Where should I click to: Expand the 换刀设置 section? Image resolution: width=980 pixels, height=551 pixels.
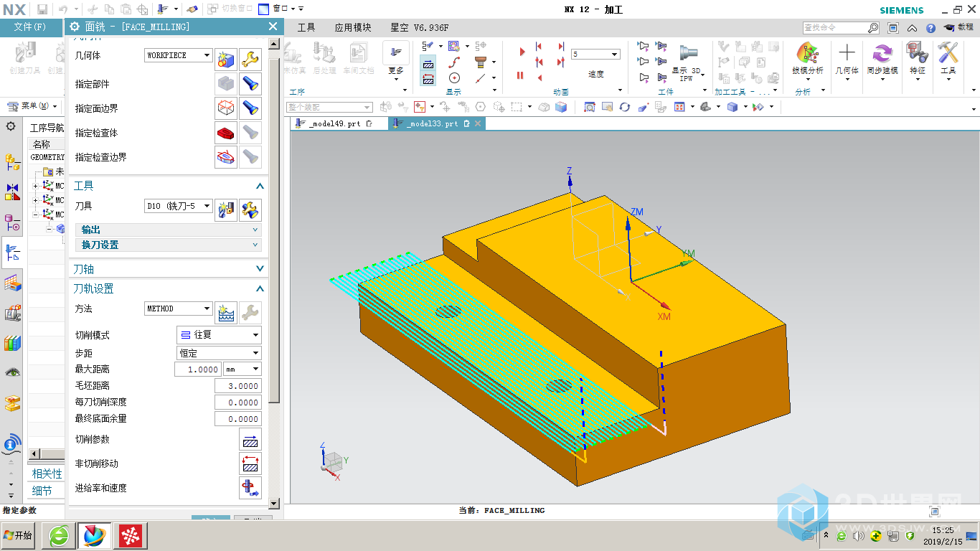tap(169, 245)
